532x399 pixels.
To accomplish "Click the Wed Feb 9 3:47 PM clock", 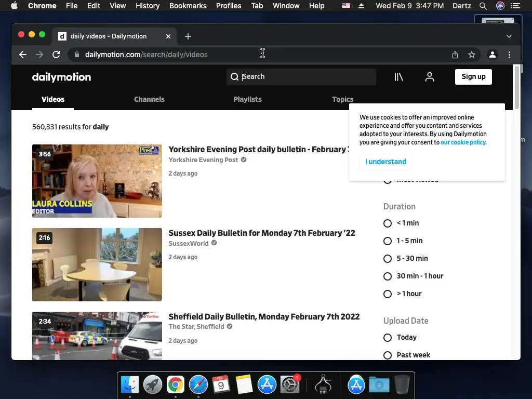I will point(410,6).
